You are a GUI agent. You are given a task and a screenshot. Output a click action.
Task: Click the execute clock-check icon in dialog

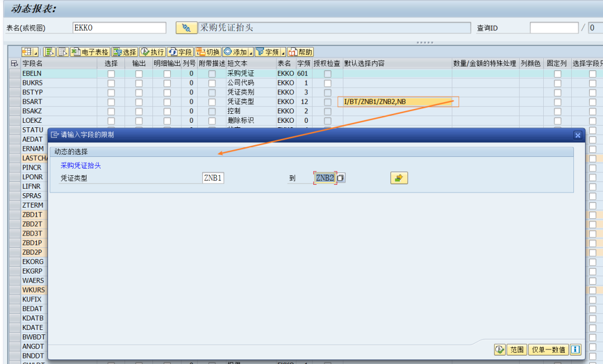[500, 349]
